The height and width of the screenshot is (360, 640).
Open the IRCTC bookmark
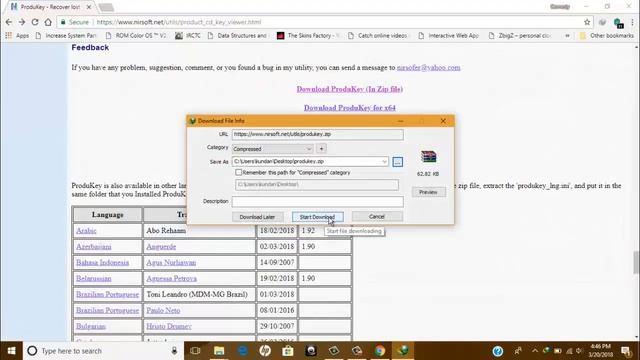(x=188, y=36)
